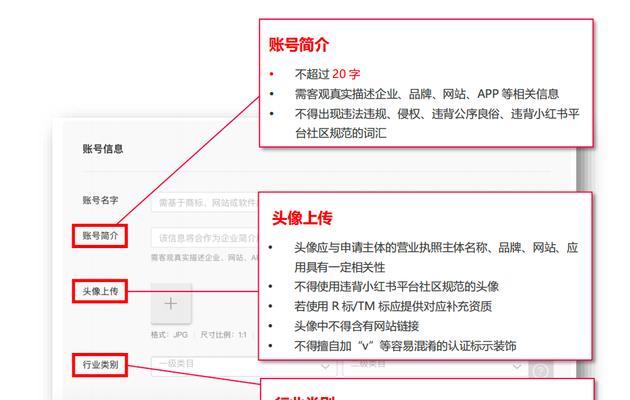
Task: Click the 头像上传 form label
Action: click(100, 291)
